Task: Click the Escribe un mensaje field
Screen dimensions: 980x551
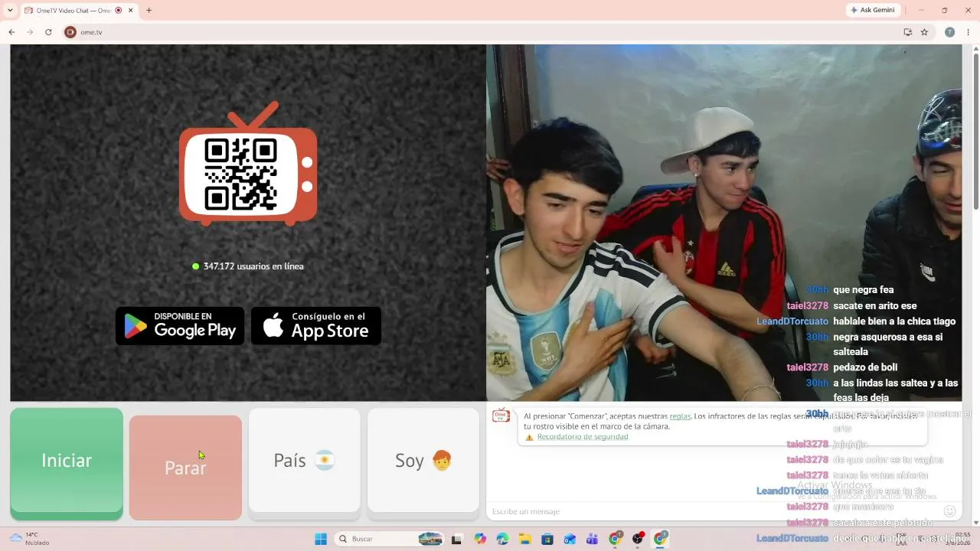Action: click(x=712, y=511)
